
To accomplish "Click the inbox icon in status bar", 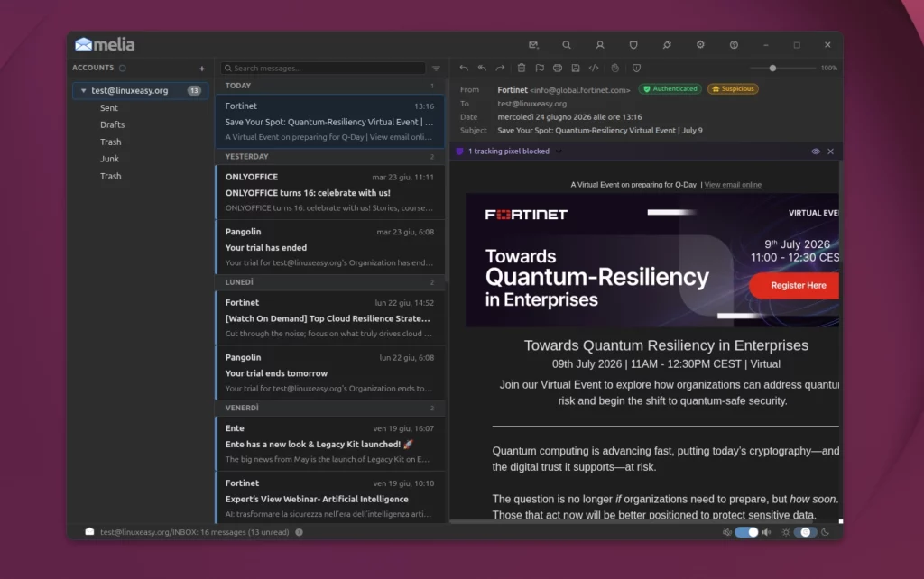I will click(x=89, y=531).
